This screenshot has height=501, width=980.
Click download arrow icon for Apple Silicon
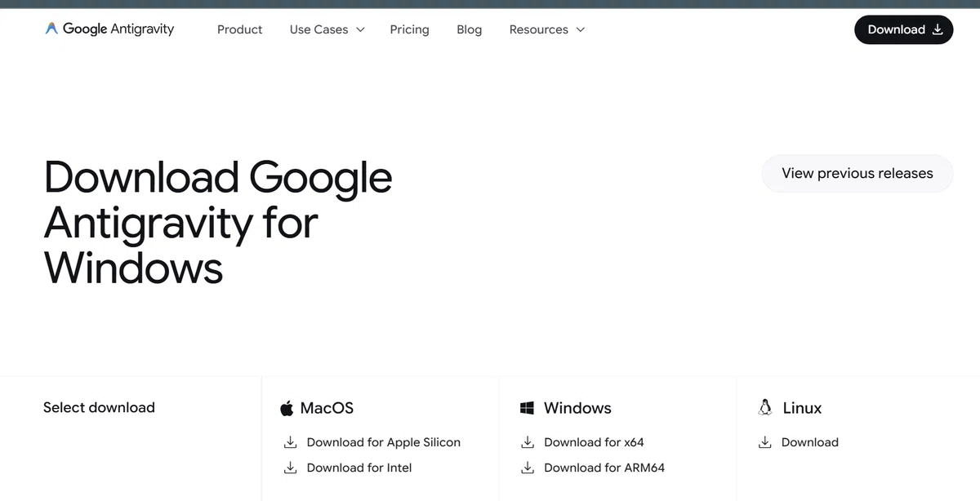click(289, 442)
